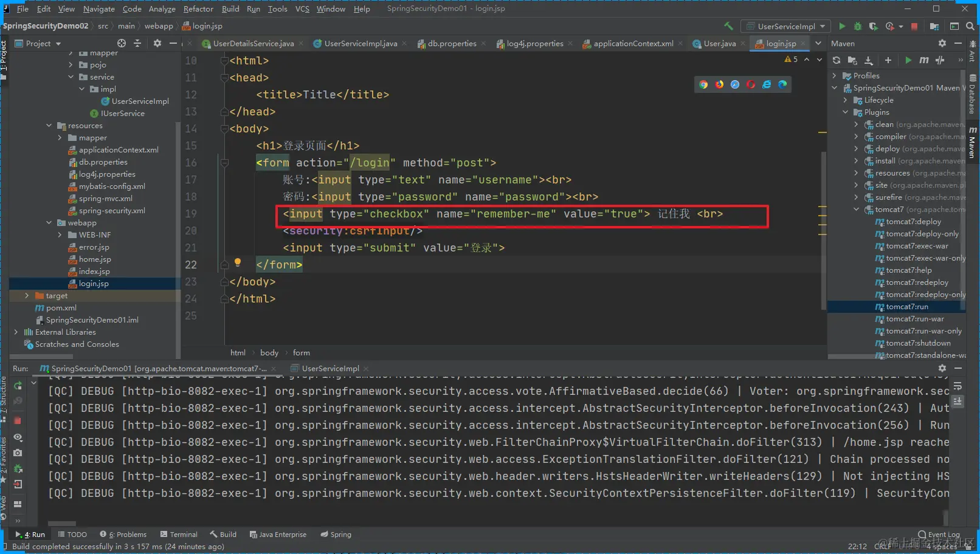The height and width of the screenshot is (554, 980).
Task: Collapse all nodes in Project panel
Action: click(x=137, y=43)
